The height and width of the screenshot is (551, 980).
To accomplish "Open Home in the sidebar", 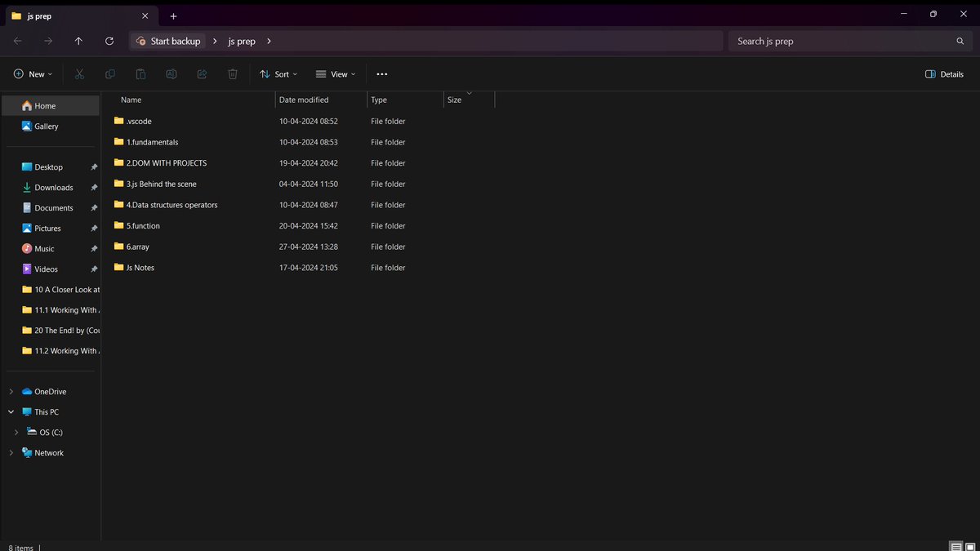I will pyautogui.click(x=51, y=106).
